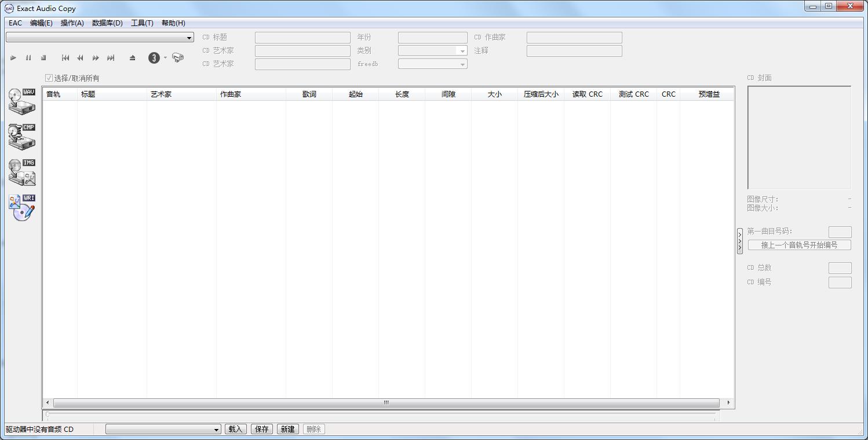Open the CD drive selection dropdown
Image resolution: width=868 pixels, height=440 pixels.
coord(189,38)
